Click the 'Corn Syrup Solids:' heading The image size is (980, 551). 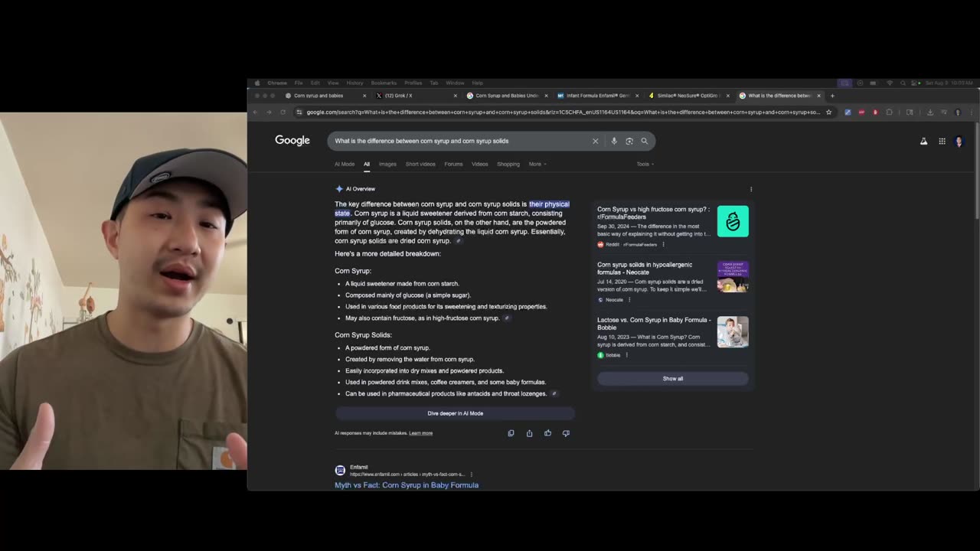point(363,335)
